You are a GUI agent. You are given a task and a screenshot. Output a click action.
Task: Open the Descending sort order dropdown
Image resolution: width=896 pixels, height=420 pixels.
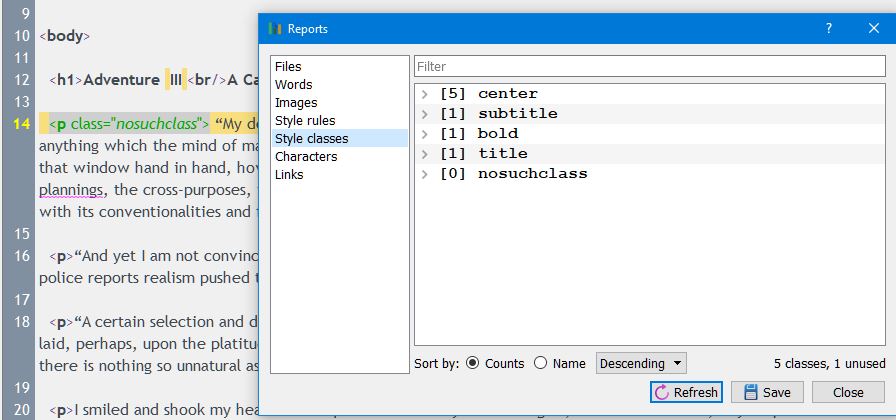pyautogui.click(x=641, y=364)
